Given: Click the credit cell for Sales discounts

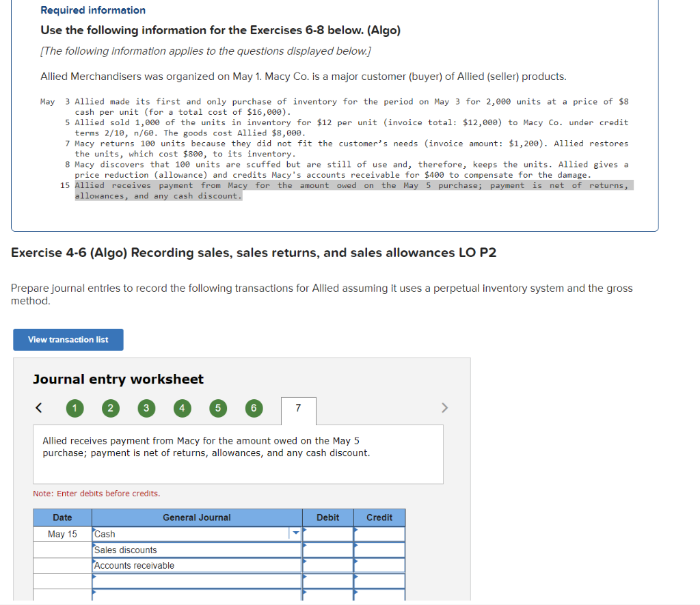Looking at the screenshot, I should [x=379, y=550].
